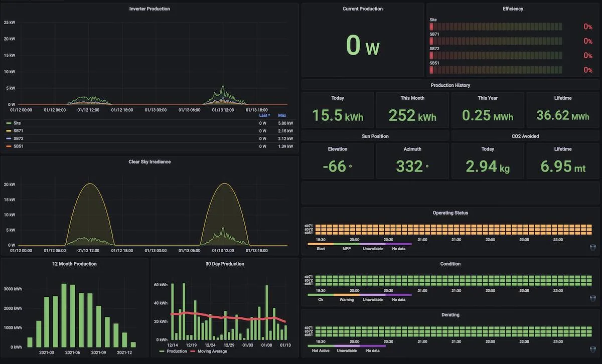The height and width of the screenshot is (364, 602).
Task: Click the SB71 efficiency gauge bar
Action: click(496, 41)
